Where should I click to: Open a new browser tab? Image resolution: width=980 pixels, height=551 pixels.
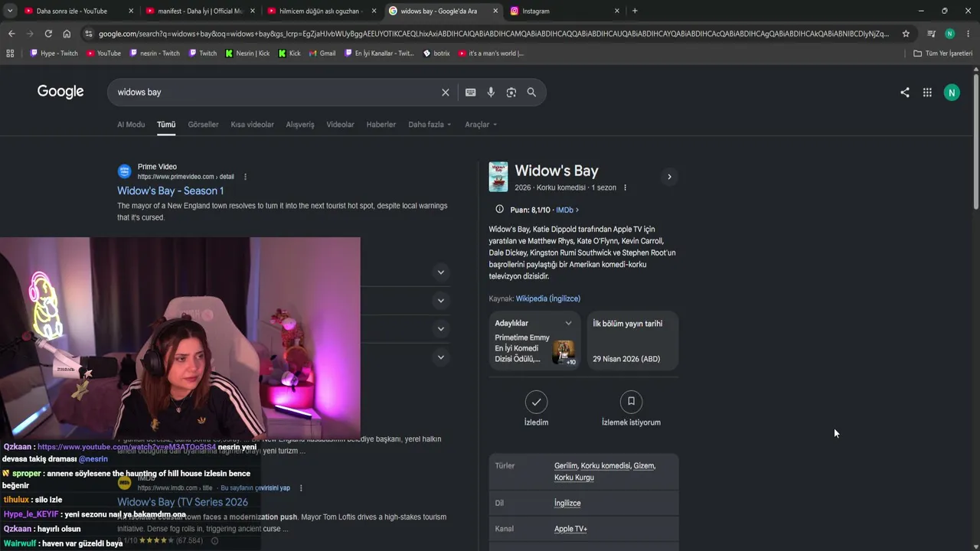[635, 11]
